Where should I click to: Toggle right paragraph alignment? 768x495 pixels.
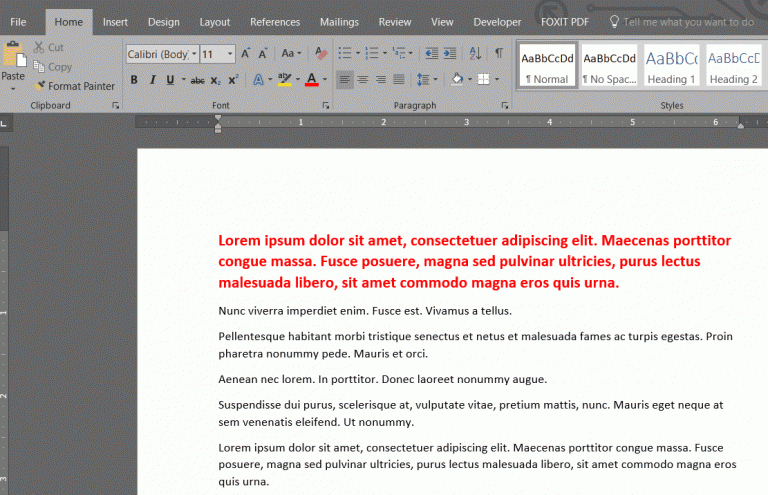pyautogui.click(x=381, y=79)
